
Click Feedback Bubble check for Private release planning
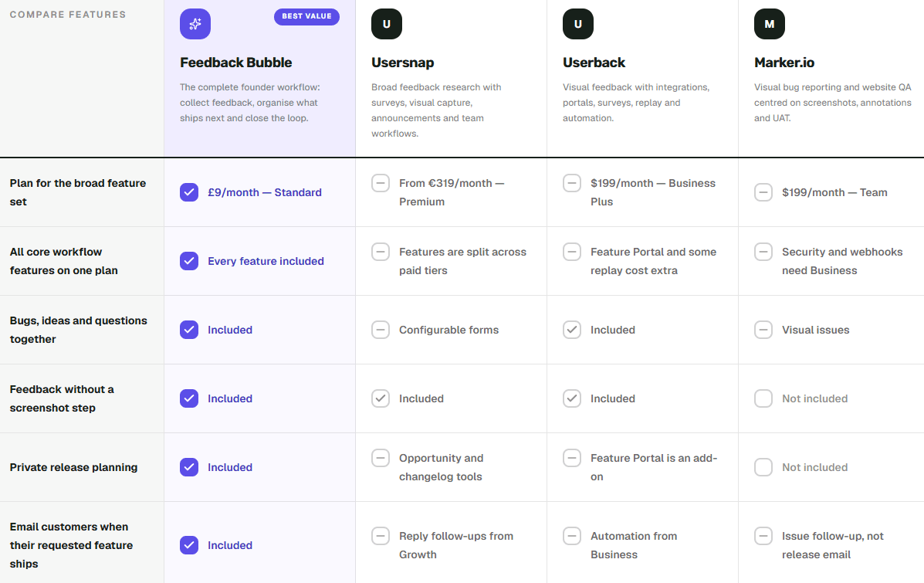pos(189,467)
